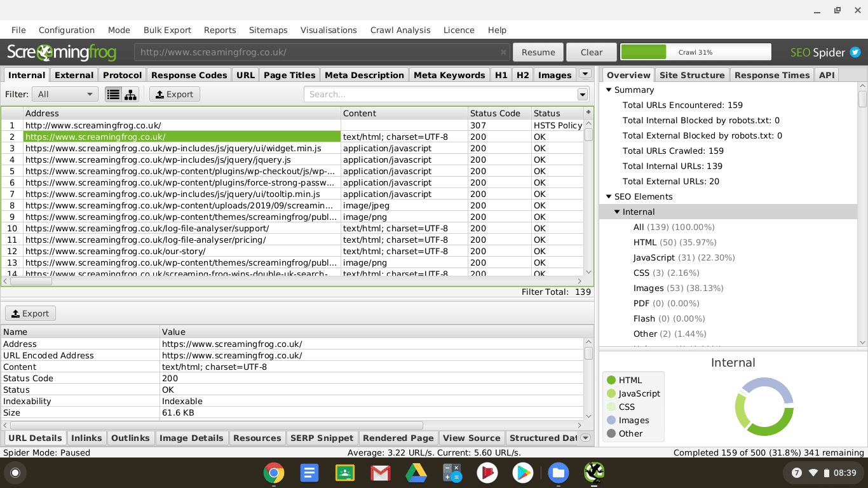Screen dimensions: 868x488
Task: Switch to list view icon
Action: [113, 94]
